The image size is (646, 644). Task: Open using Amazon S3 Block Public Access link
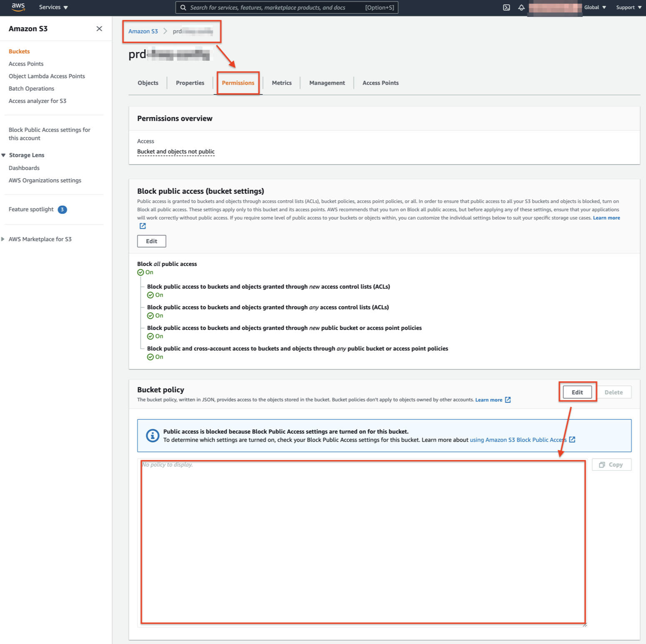pos(518,440)
